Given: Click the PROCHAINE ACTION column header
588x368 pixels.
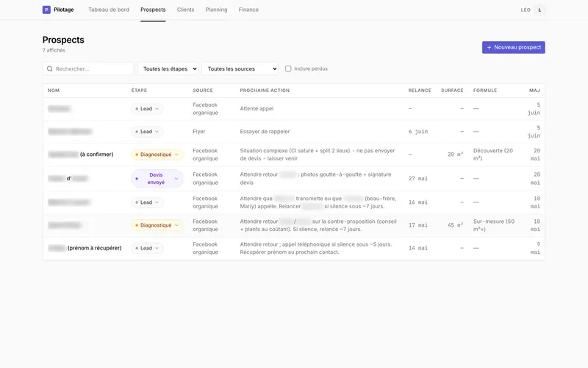Looking at the screenshot, I should [265, 91].
